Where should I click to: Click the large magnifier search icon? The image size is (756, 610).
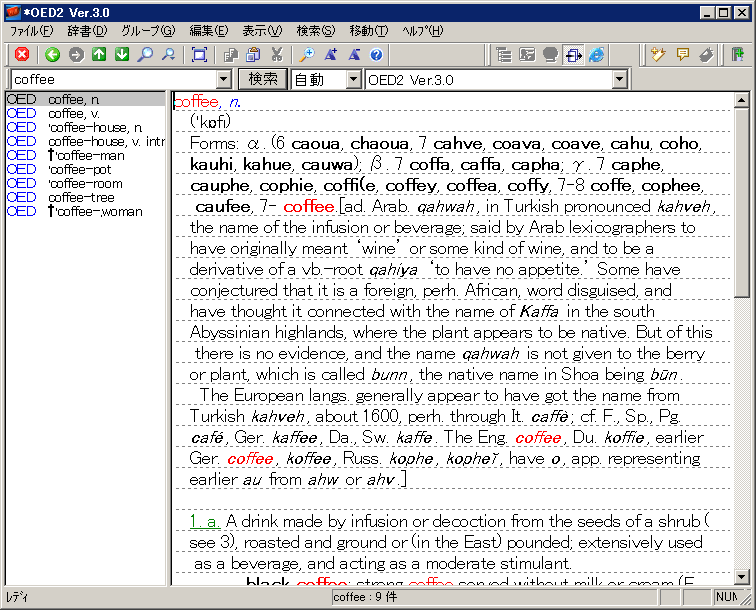click(145, 54)
